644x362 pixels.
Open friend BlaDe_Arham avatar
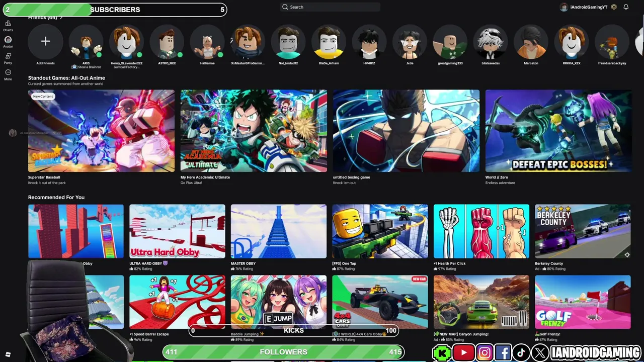[x=329, y=41]
